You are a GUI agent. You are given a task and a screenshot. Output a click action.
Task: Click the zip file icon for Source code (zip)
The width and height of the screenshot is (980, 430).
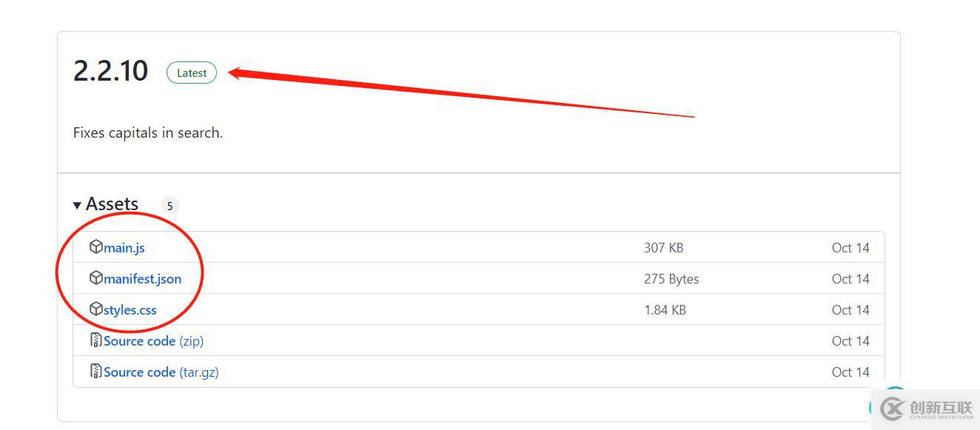pyautogui.click(x=95, y=340)
